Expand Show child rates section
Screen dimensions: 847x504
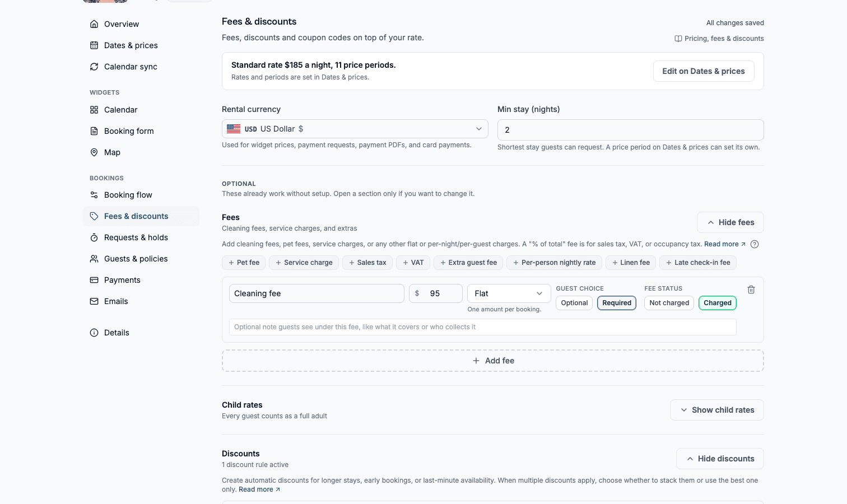pos(717,410)
